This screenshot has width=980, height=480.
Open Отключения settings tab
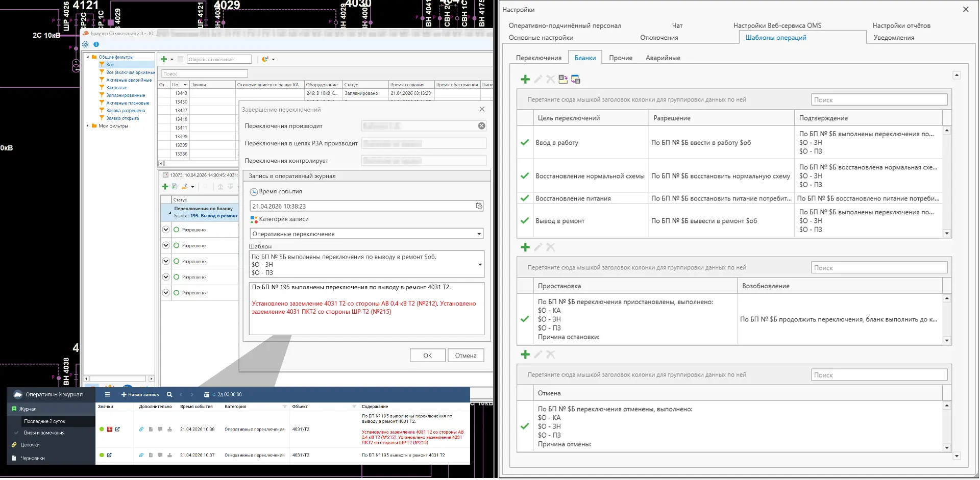point(659,37)
